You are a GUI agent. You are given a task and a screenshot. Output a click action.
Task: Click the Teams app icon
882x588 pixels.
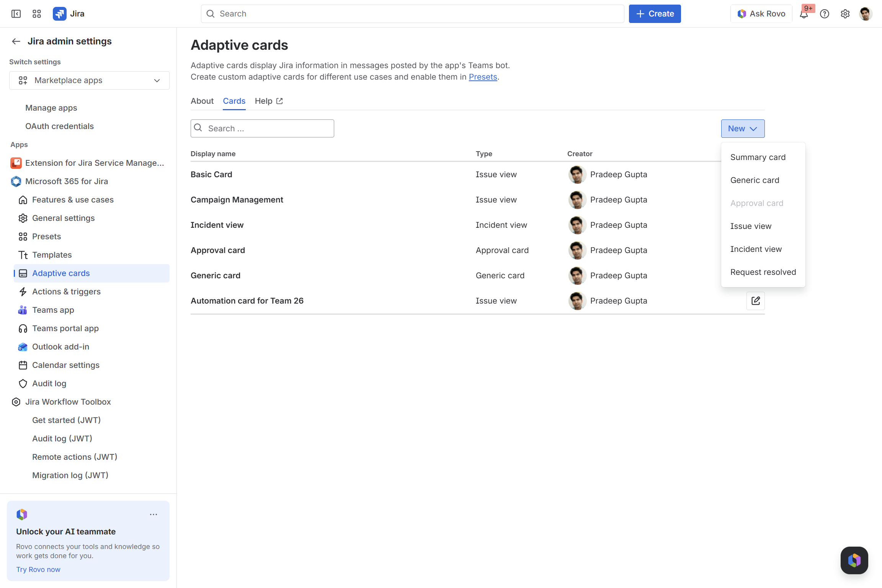(23, 310)
